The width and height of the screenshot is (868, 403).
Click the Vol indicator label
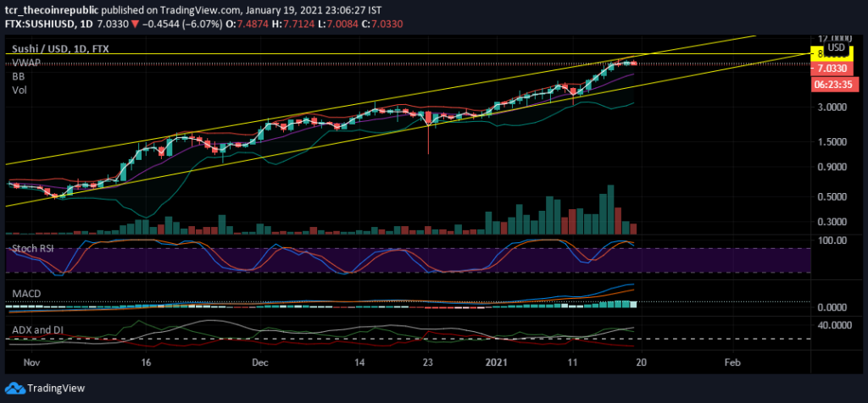pos(19,90)
